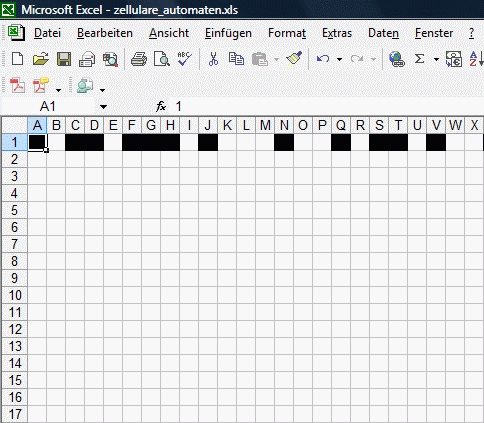The height and width of the screenshot is (423, 484).
Task: Click the AutoSum sigma icon
Action: (420, 59)
